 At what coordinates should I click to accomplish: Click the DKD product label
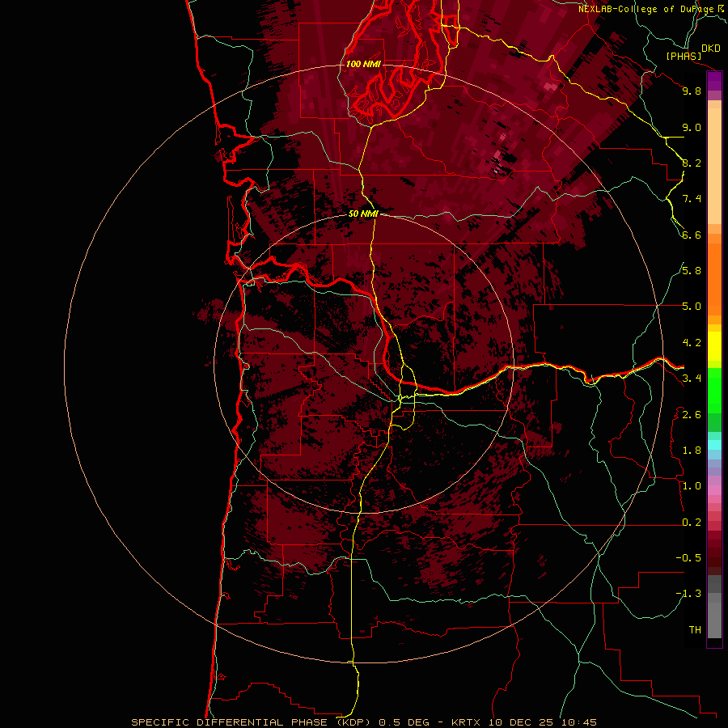pyautogui.click(x=710, y=49)
